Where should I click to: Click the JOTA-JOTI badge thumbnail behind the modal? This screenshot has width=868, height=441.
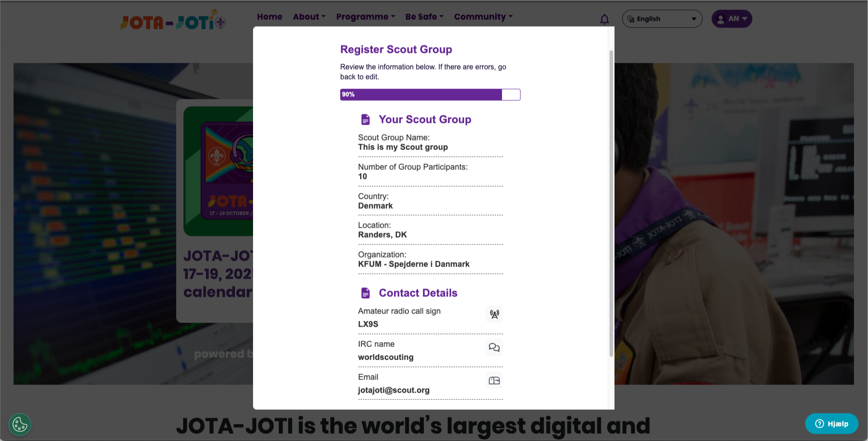pos(218,171)
